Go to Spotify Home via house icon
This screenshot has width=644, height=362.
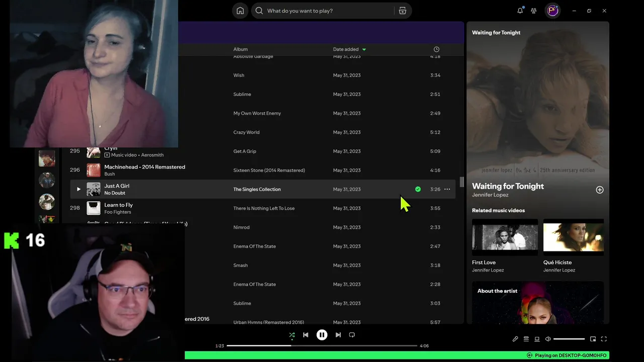pos(240,11)
